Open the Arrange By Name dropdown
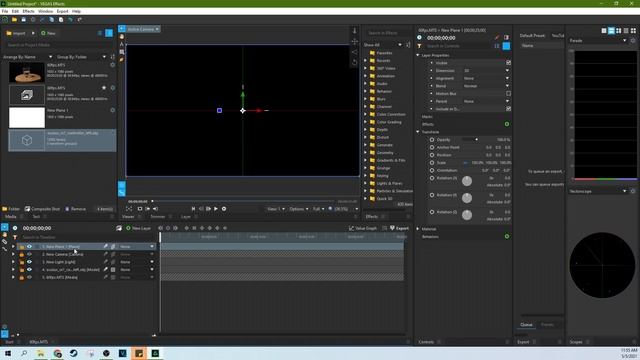Viewport: 640px width, 360px height. point(27,57)
